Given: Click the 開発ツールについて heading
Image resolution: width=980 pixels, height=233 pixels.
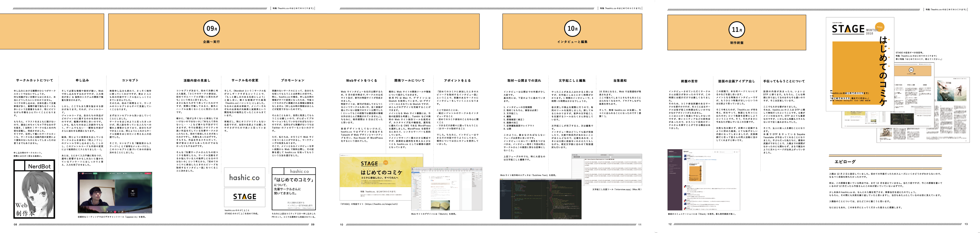Looking at the screenshot, I should click(x=409, y=80).
